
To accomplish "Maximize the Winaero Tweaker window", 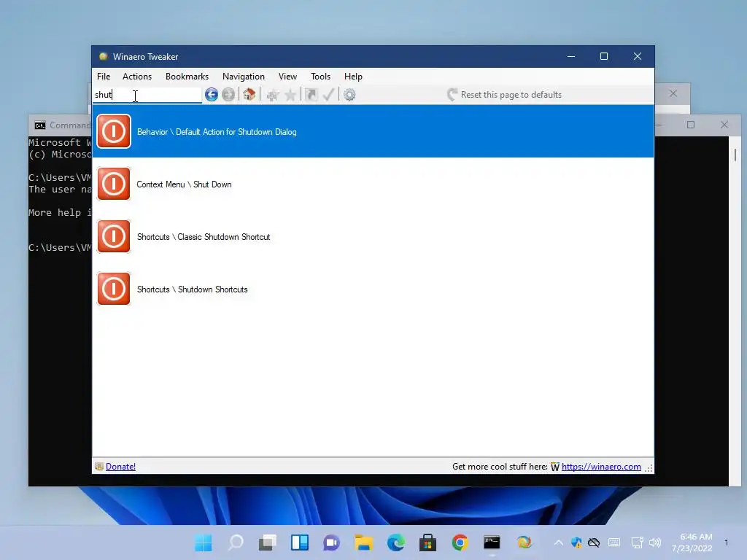I will point(603,56).
